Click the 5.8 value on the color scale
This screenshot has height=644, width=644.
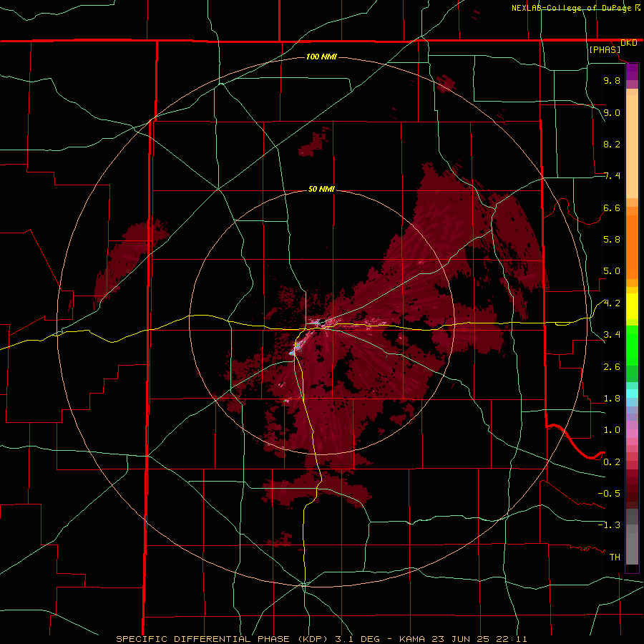pos(612,240)
